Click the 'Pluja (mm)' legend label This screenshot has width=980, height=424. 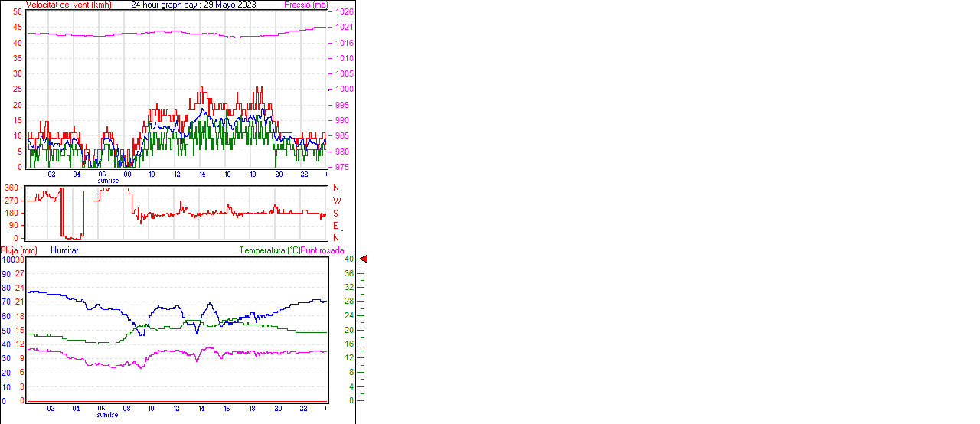19,250
